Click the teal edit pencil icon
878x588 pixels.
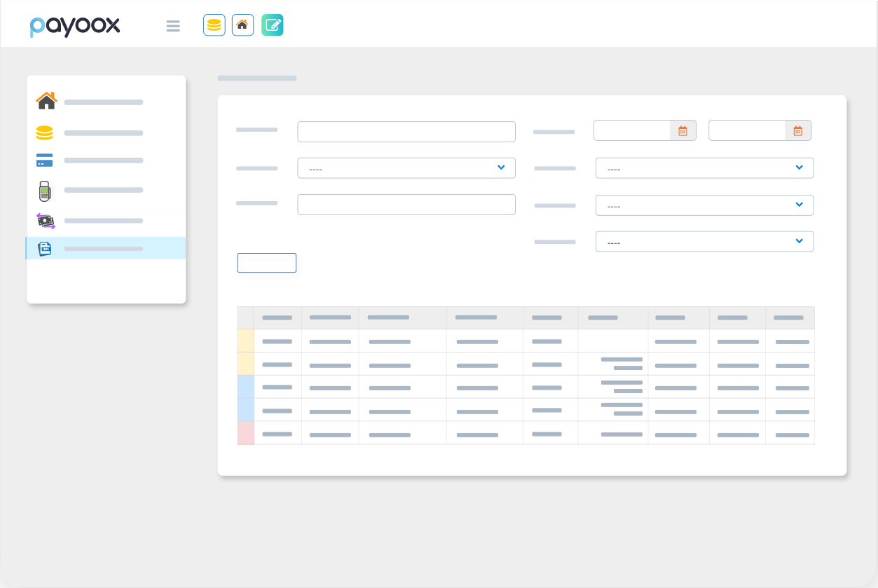click(273, 25)
